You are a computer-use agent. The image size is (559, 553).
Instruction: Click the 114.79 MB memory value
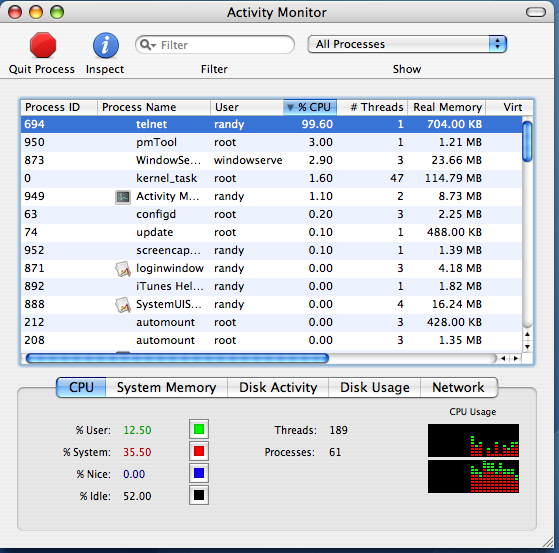453,178
